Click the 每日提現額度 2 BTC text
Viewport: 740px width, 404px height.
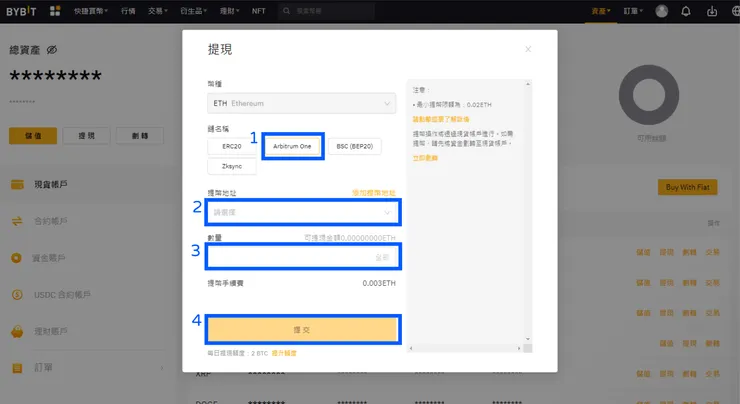pos(238,353)
